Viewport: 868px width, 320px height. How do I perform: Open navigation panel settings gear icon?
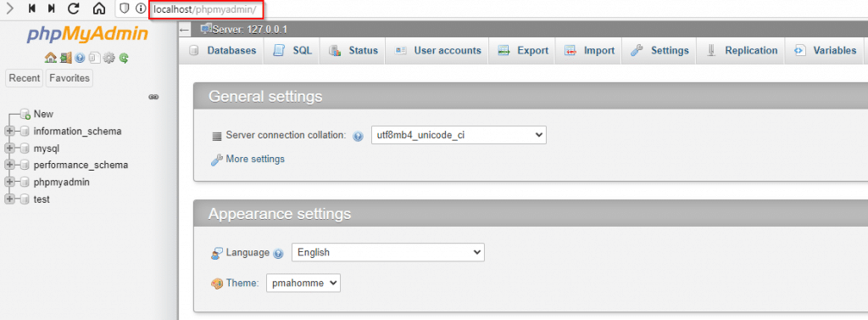point(109,57)
